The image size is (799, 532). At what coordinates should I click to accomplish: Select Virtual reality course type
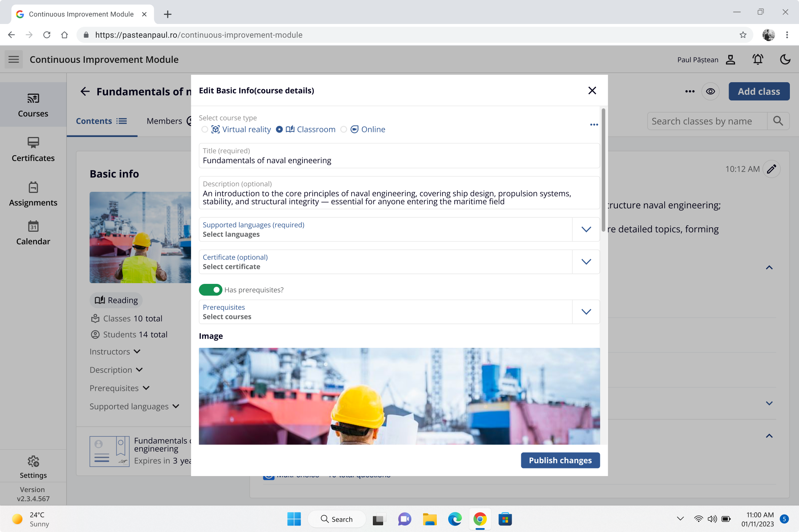coord(205,129)
